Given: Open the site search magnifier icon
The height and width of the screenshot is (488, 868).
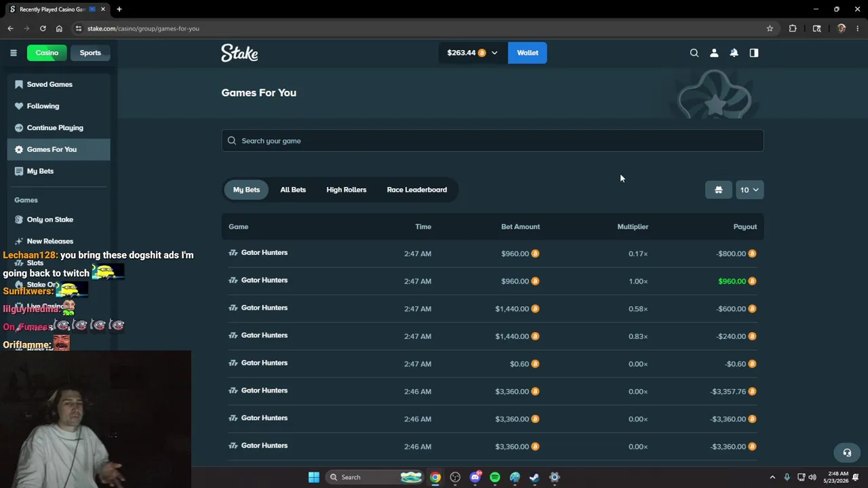Looking at the screenshot, I should (x=694, y=53).
